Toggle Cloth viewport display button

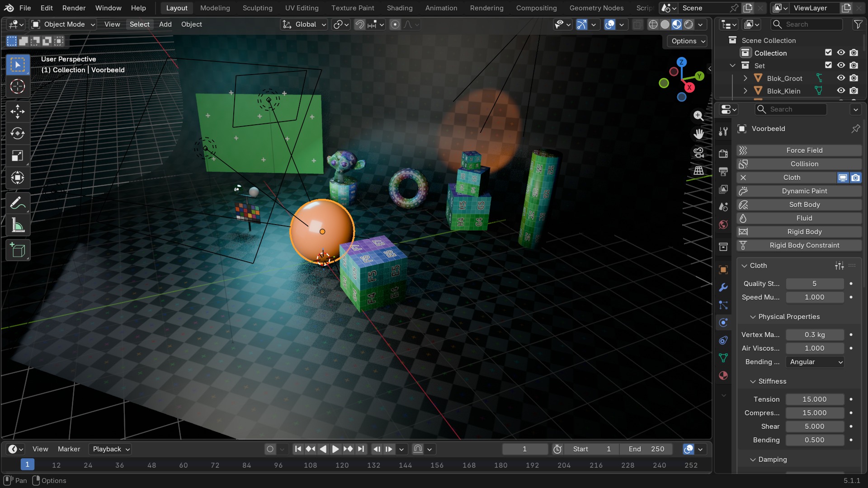[x=843, y=178]
